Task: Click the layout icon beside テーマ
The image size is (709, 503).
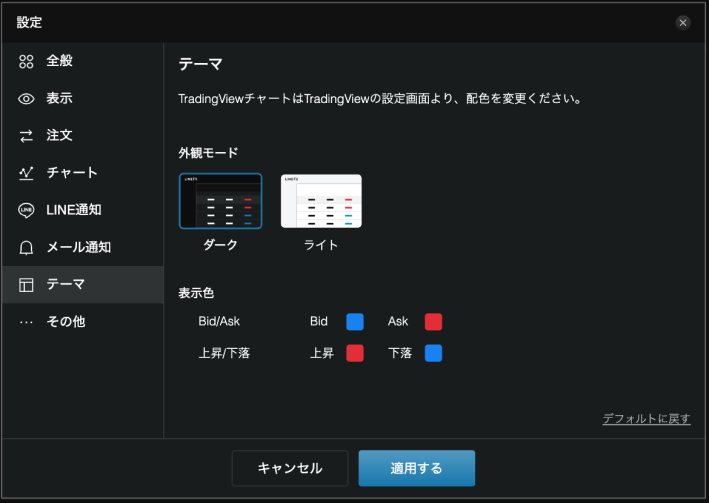Action: pyautogui.click(x=27, y=285)
